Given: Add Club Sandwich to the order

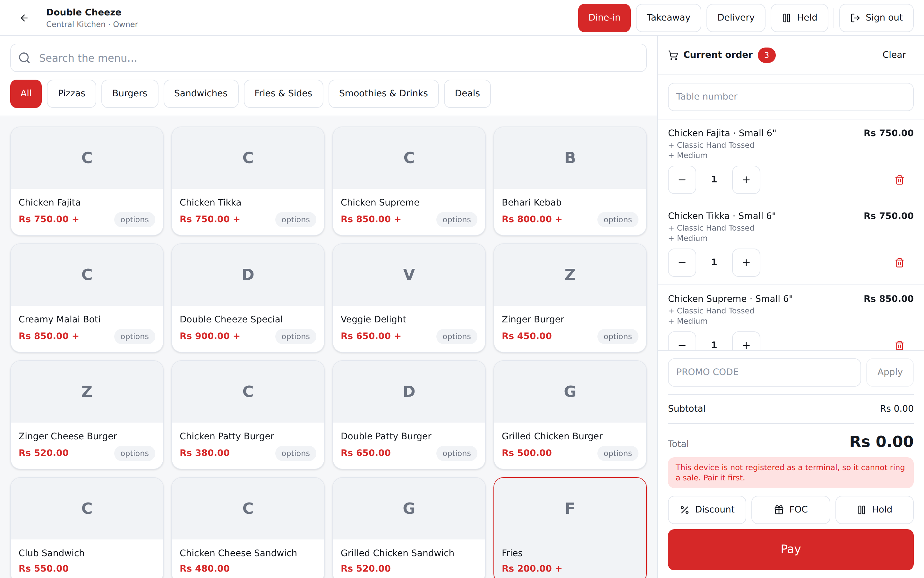Looking at the screenshot, I should [87, 528].
